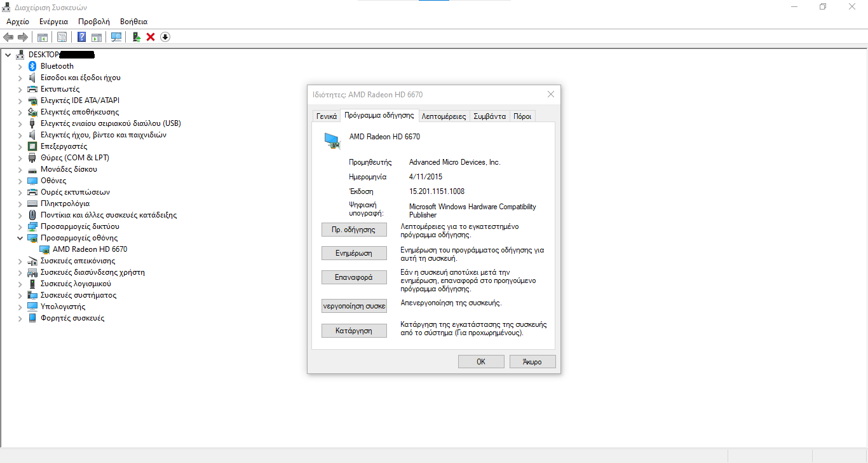Click the vendor text Advanced Micro Devices, Inc.
The image size is (868, 463).
(x=454, y=162)
